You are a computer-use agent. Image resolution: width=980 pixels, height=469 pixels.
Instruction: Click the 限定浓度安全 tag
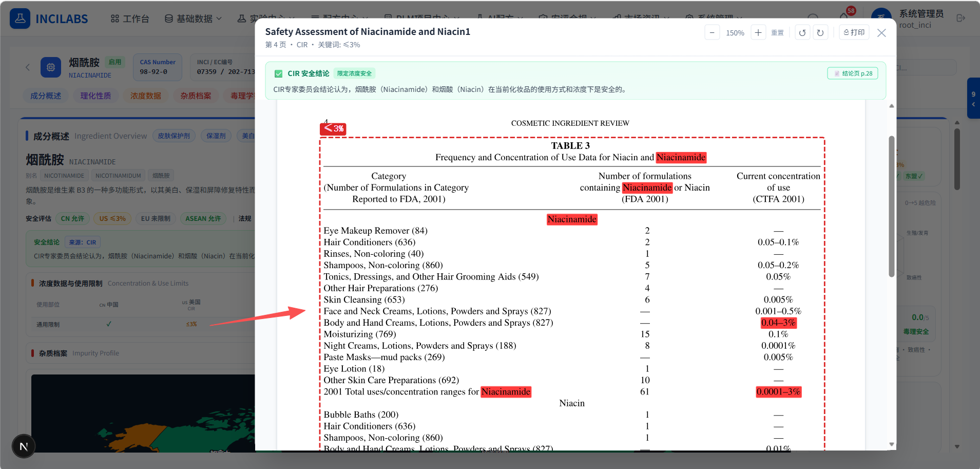pyautogui.click(x=354, y=73)
